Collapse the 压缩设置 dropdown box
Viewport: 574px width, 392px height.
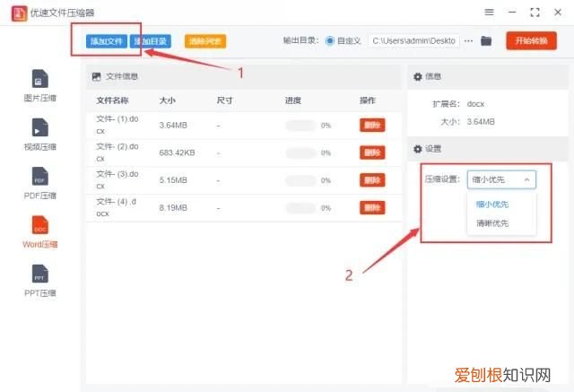point(501,179)
